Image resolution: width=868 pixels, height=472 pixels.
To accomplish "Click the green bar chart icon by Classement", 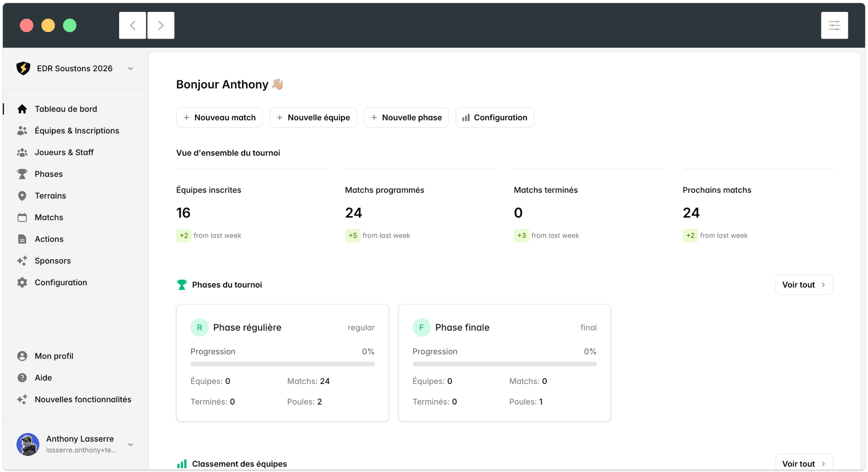I will (x=182, y=464).
